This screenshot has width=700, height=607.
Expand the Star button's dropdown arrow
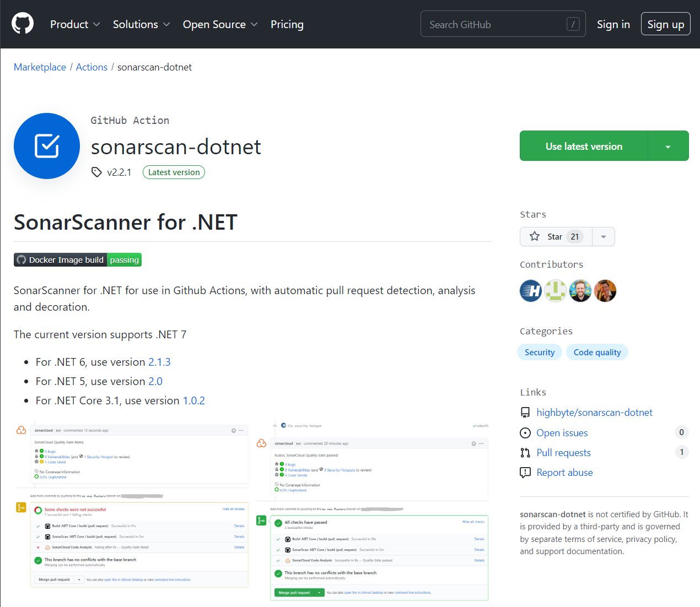point(603,236)
